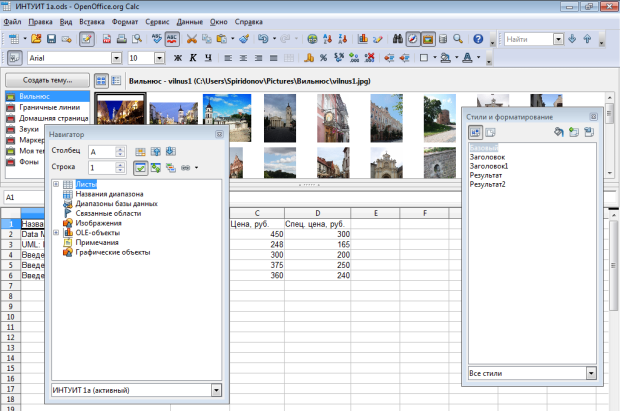Expand the Листы tree node

click(x=56, y=185)
